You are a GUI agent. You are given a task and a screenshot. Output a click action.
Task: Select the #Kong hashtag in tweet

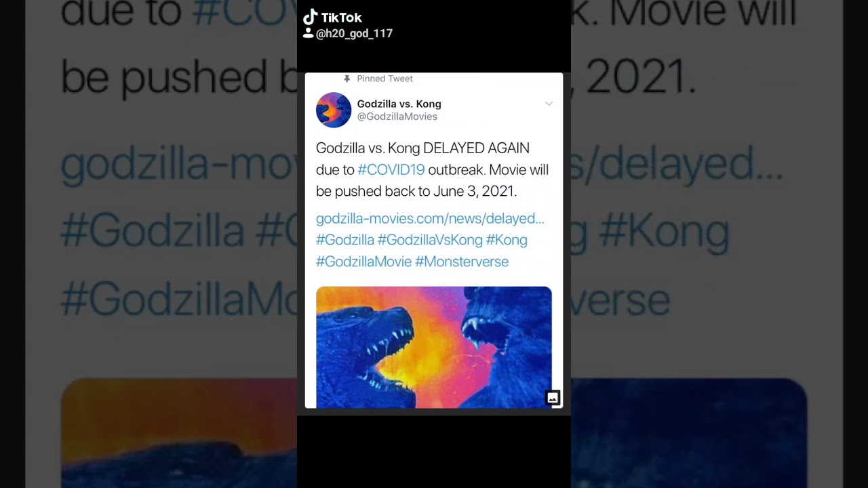tap(507, 240)
